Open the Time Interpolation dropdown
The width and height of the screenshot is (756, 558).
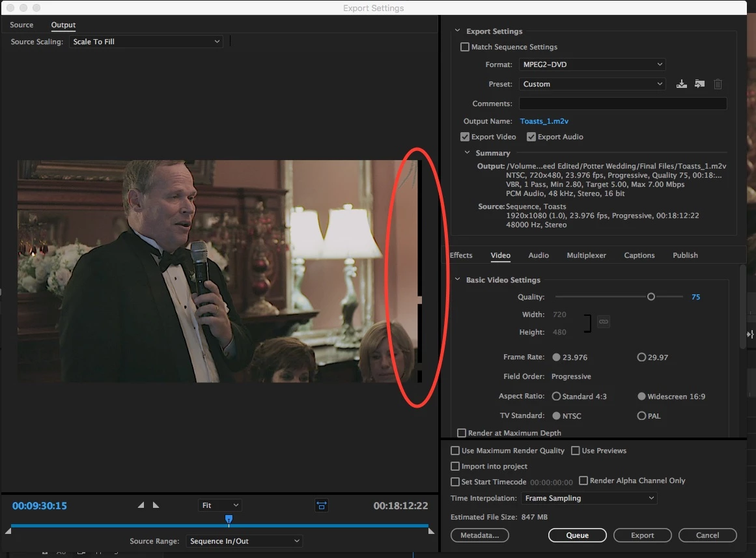(x=589, y=498)
